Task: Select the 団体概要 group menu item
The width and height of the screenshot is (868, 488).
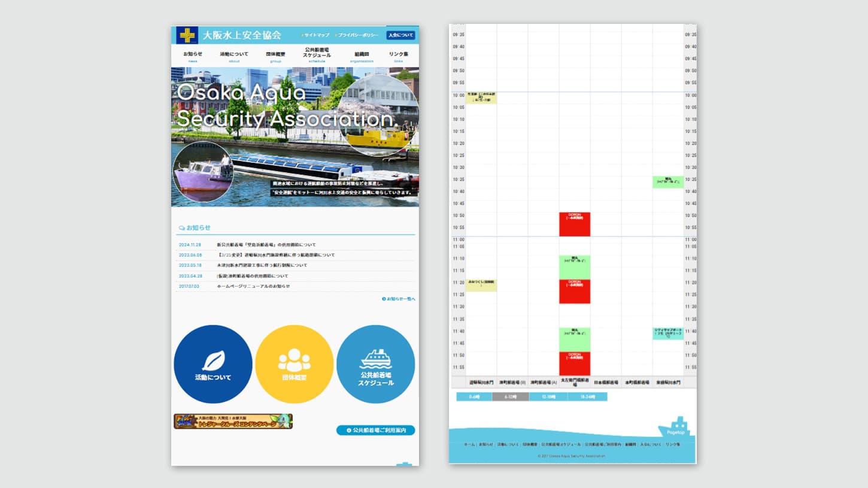Action: coord(275,56)
